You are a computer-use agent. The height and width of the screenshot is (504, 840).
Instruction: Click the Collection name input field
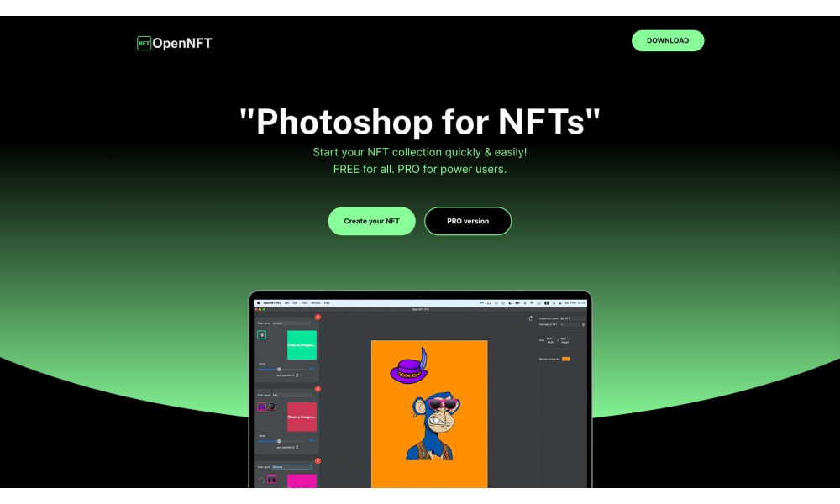(572, 318)
